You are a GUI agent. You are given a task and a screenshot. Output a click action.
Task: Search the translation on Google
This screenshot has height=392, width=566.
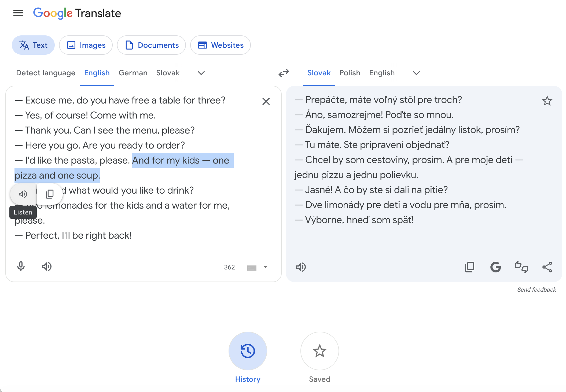pyautogui.click(x=496, y=267)
